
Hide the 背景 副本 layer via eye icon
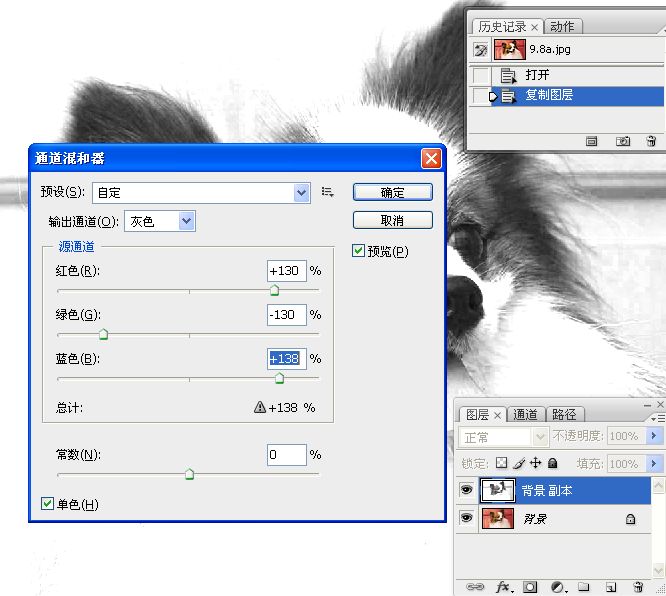point(466,491)
